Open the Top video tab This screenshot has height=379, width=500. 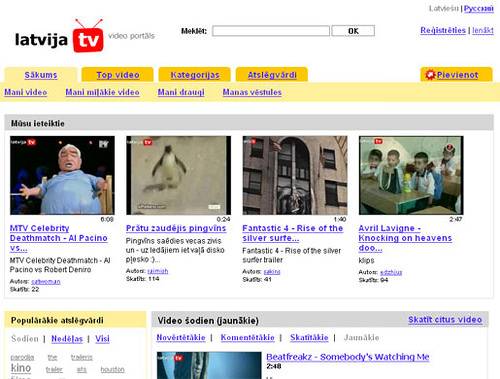tap(118, 75)
